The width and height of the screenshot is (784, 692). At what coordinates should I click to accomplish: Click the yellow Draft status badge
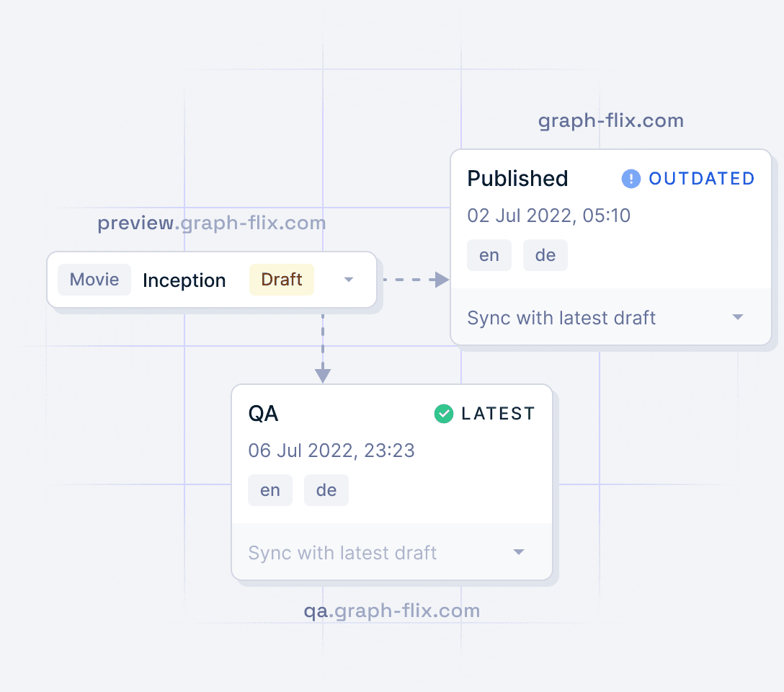[281, 280]
